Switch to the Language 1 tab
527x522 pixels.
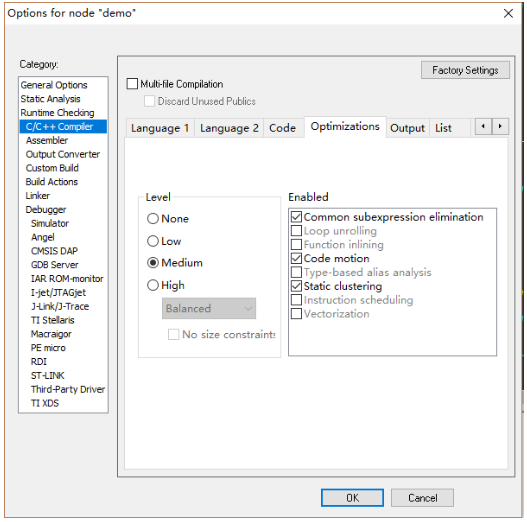click(160, 128)
